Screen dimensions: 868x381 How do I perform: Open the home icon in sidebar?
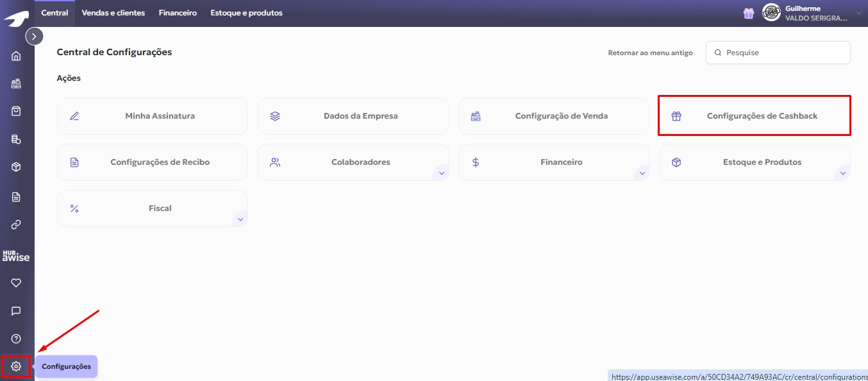pos(16,56)
